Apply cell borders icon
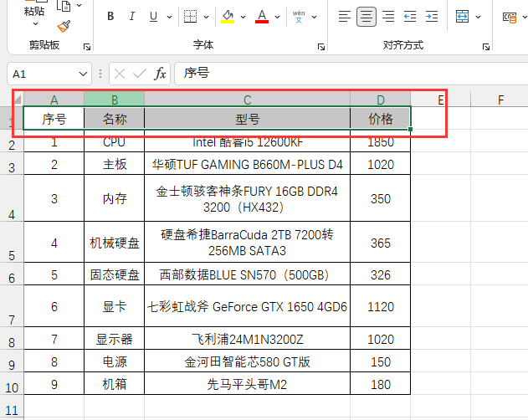 pyautogui.click(x=190, y=16)
